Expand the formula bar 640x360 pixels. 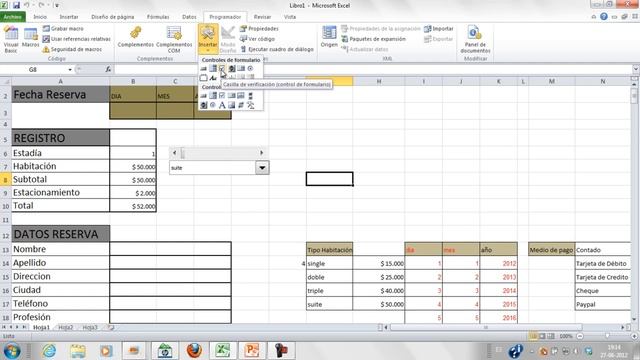[636, 69]
